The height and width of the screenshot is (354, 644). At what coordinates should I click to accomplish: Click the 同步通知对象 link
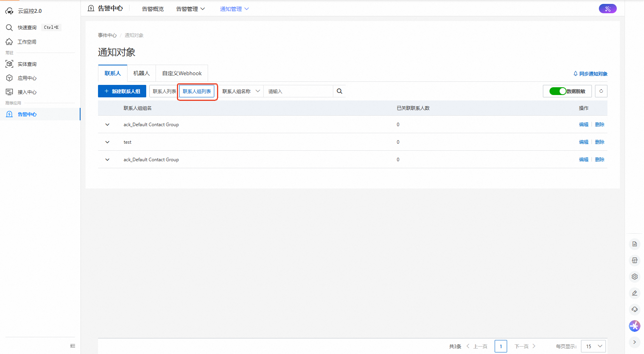pyautogui.click(x=590, y=74)
